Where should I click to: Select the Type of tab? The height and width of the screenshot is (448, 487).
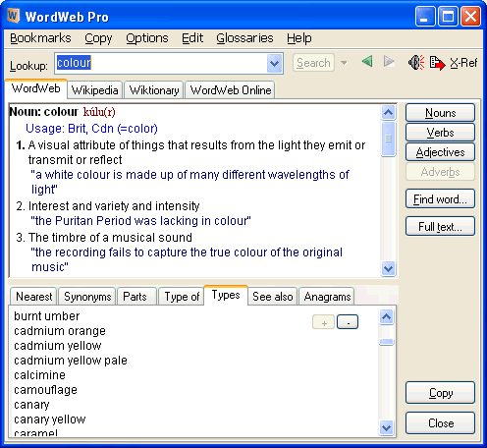[182, 297]
